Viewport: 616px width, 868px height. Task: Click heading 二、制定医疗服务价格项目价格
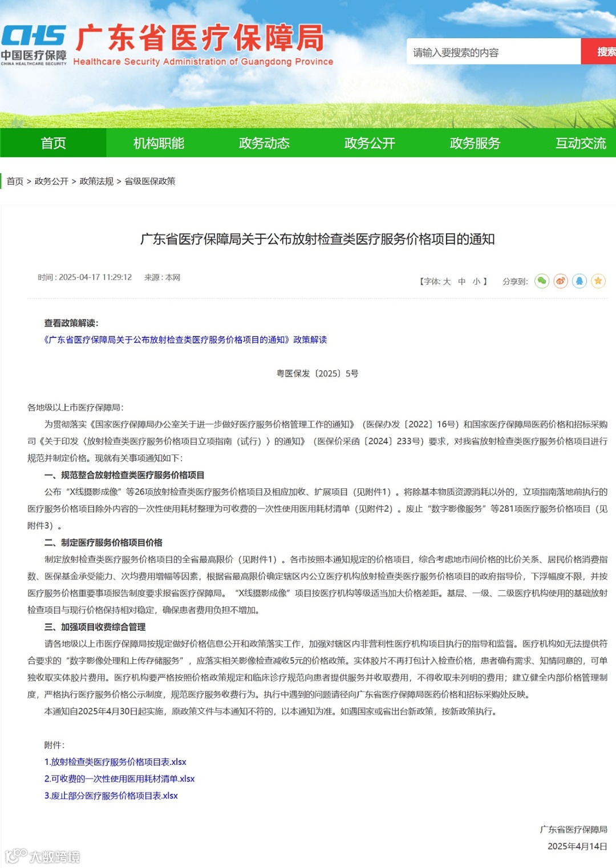(103, 542)
